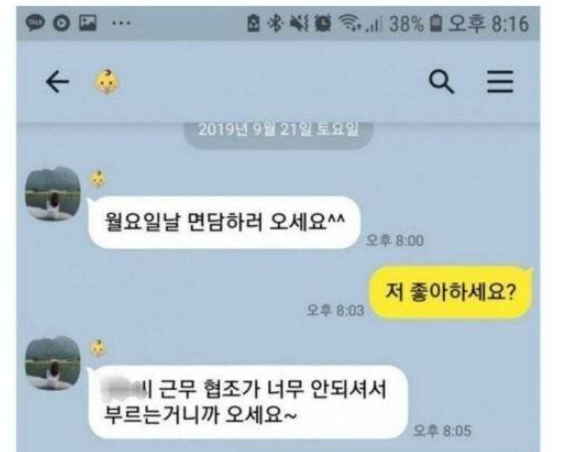Tap the date label 2019년 9월 21일 토요일
561x452 pixels.
[278, 130]
